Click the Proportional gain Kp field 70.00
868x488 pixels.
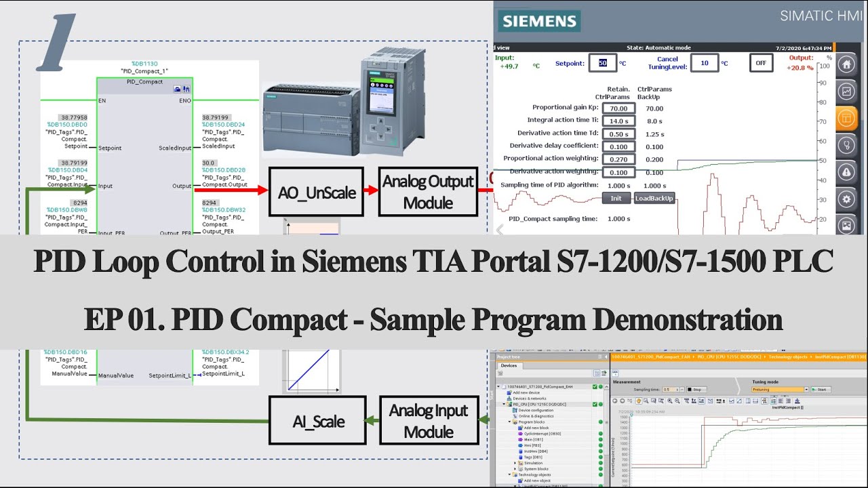[618, 108]
